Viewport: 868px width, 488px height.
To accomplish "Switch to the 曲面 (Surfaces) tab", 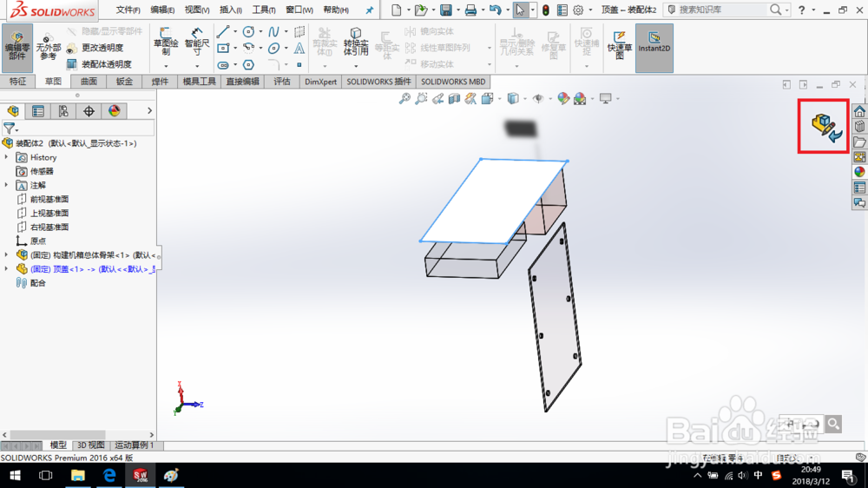I will 89,82.
